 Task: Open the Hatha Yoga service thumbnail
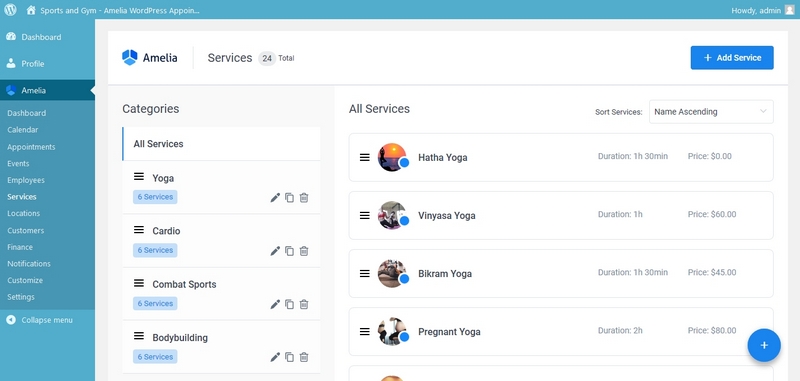(391, 157)
